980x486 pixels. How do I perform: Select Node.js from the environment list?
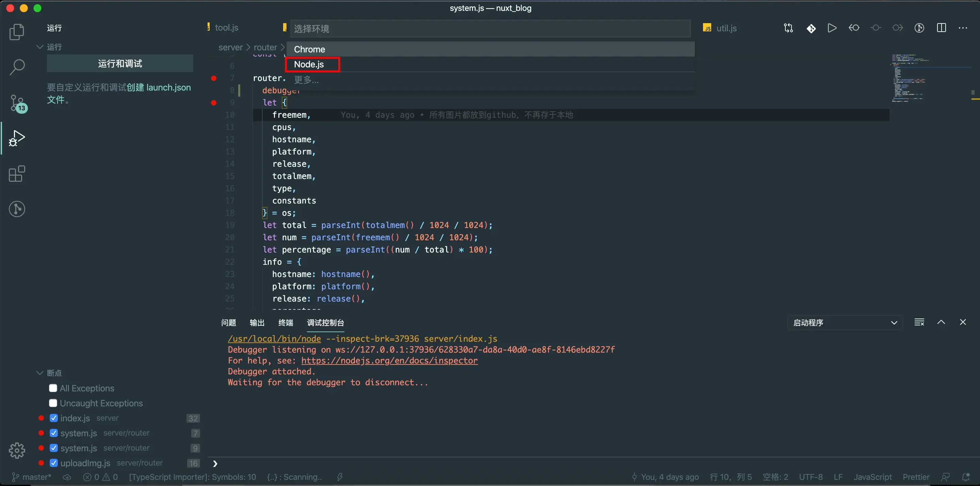[x=309, y=64]
